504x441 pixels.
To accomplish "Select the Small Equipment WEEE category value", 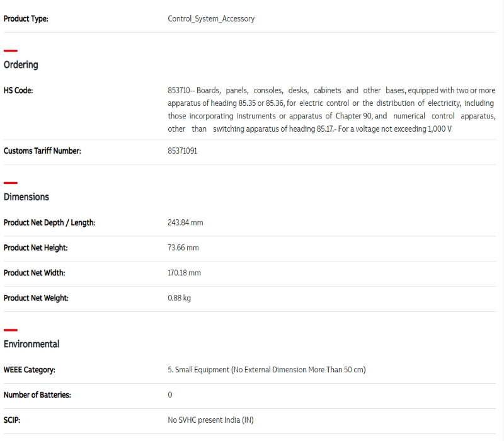I will tap(266, 370).
